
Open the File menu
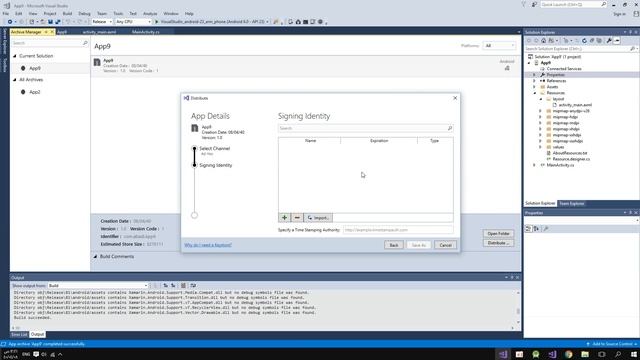coord(6,13)
